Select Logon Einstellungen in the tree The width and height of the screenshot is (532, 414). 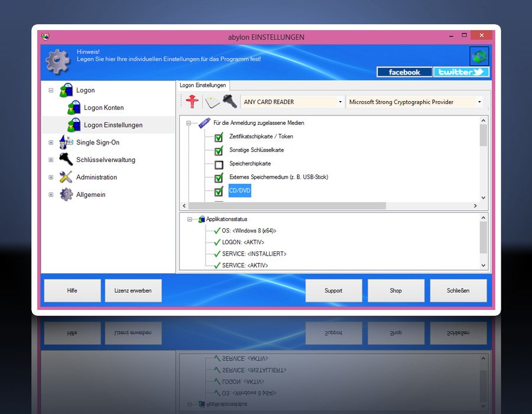pos(113,125)
